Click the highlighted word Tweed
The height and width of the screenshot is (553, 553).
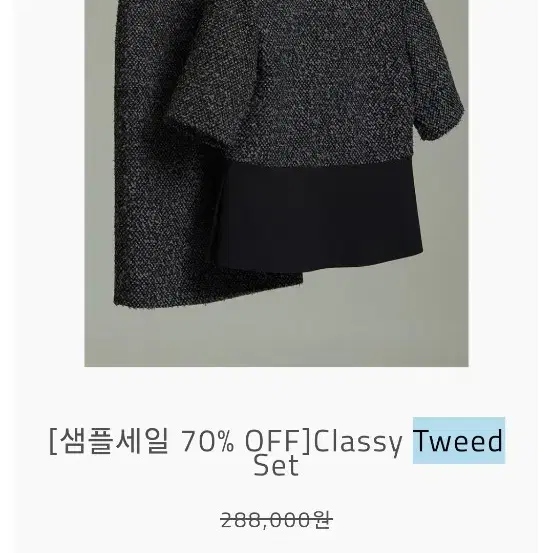pyautogui.click(x=458, y=440)
